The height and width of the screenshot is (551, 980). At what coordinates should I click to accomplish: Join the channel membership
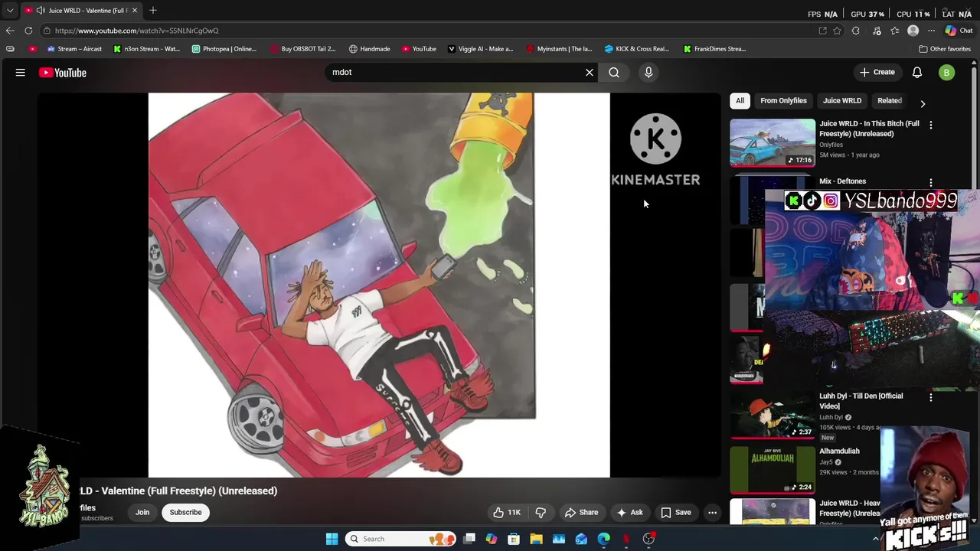(142, 513)
